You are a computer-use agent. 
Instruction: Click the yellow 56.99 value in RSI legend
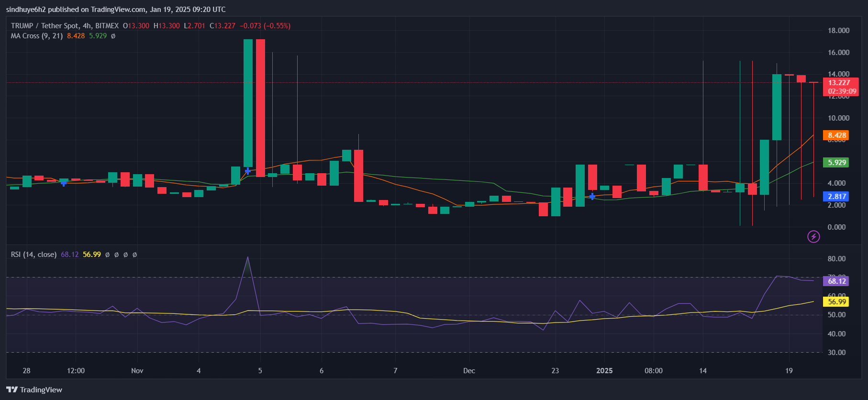[92, 255]
